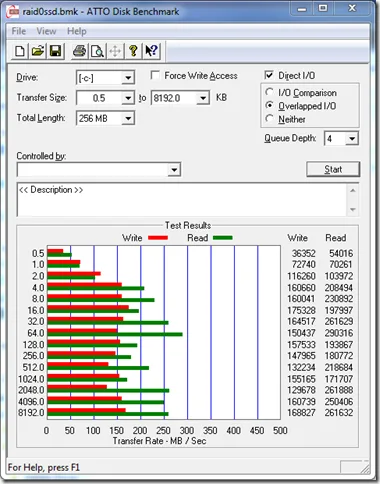Click the Read value 261632
The width and height of the screenshot is (380, 484).
339,413
